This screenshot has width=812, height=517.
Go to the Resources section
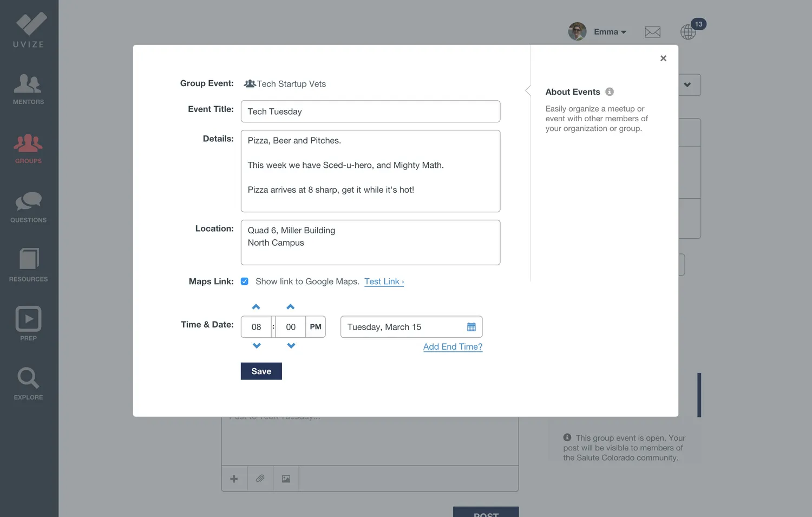(28, 265)
